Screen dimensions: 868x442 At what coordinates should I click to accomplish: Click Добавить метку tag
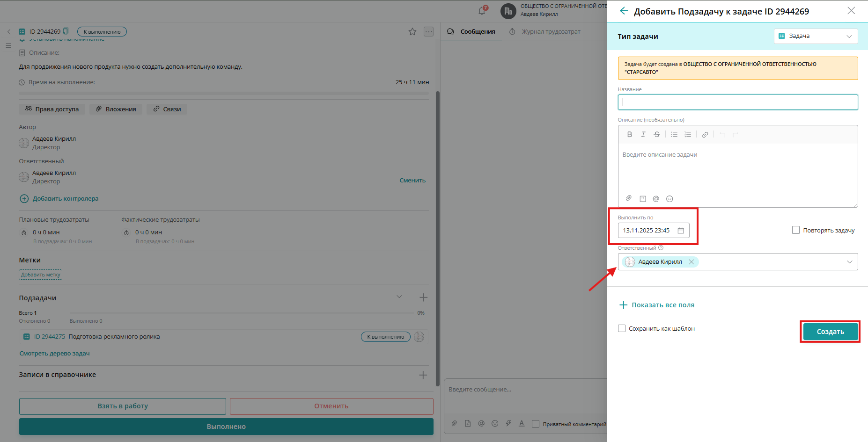click(x=41, y=275)
